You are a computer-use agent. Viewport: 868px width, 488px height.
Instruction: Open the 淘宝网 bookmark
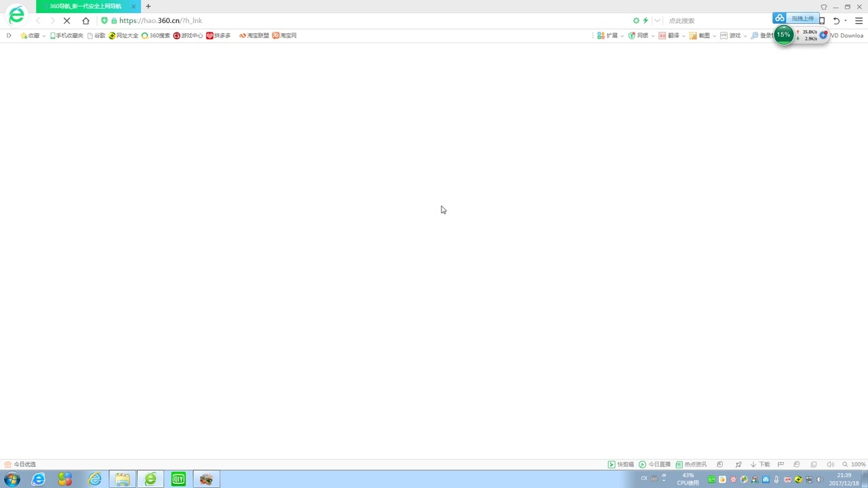(285, 36)
